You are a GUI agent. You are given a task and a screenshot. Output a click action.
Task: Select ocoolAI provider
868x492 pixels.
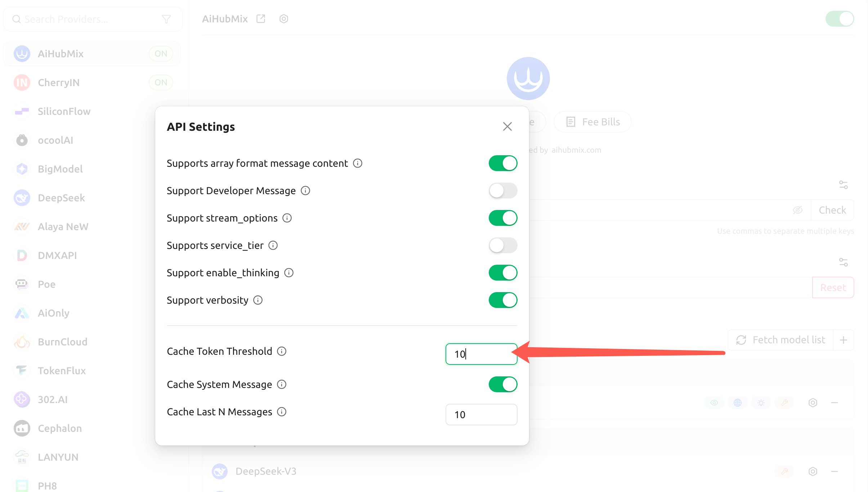[79, 140]
